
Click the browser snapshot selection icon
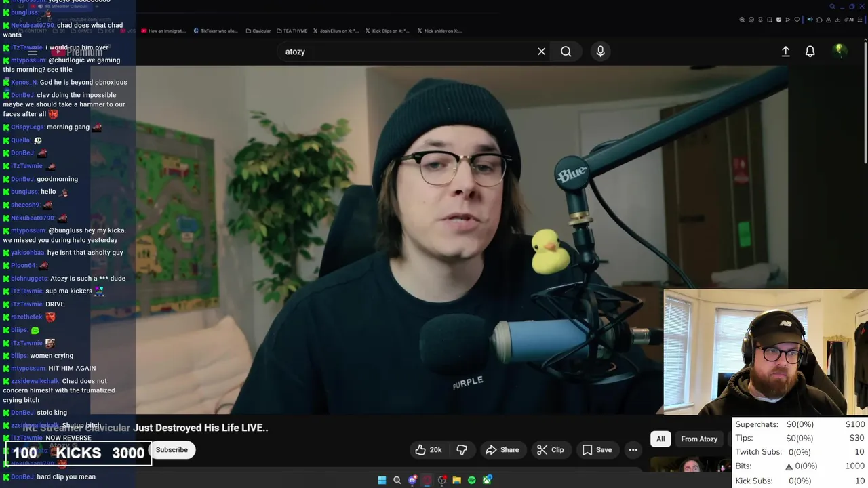tap(770, 20)
